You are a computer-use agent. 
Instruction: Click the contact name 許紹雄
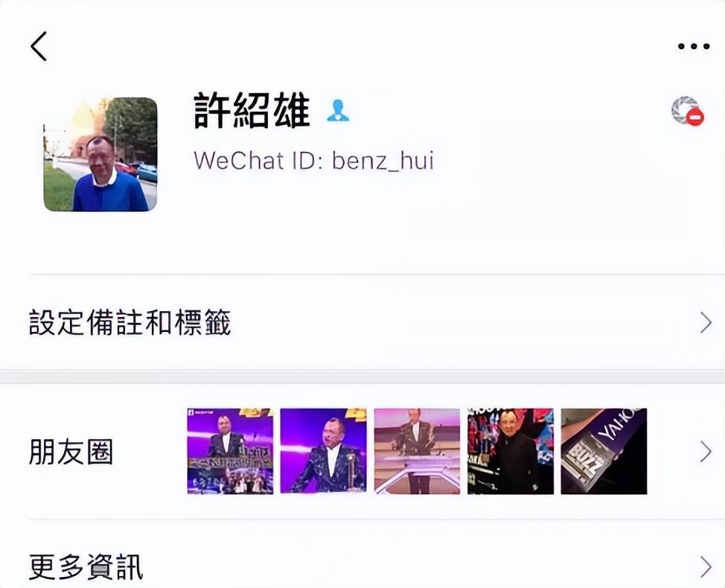[252, 111]
